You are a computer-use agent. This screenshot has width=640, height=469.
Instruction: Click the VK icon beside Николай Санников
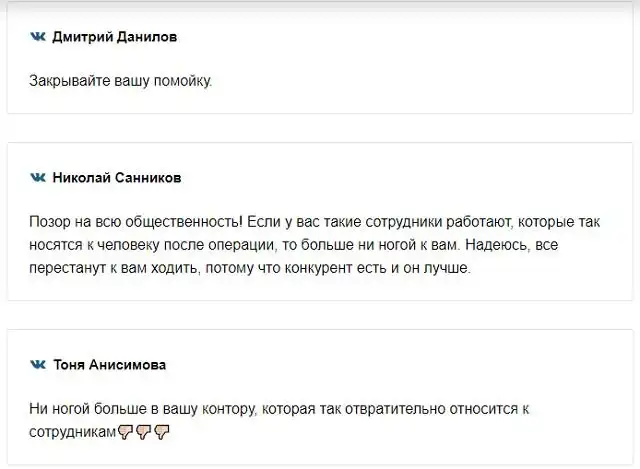[x=38, y=178]
